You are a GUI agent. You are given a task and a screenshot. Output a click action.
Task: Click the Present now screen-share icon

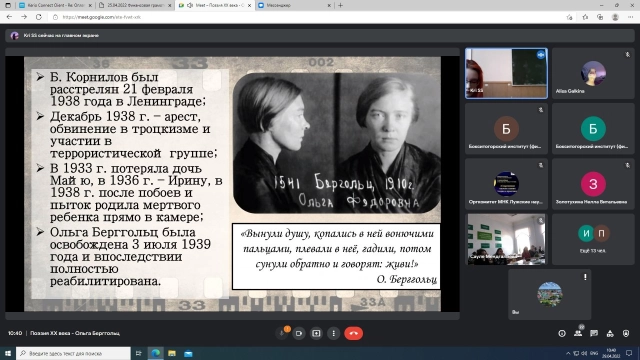316,333
